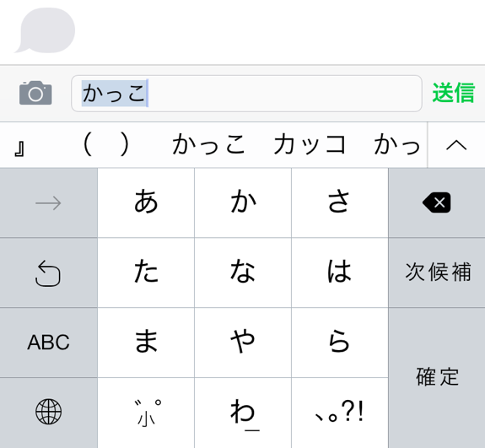The width and height of the screenshot is (485, 448).
Task: Tap the undo curved arrow key
Action: pos(49,273)
